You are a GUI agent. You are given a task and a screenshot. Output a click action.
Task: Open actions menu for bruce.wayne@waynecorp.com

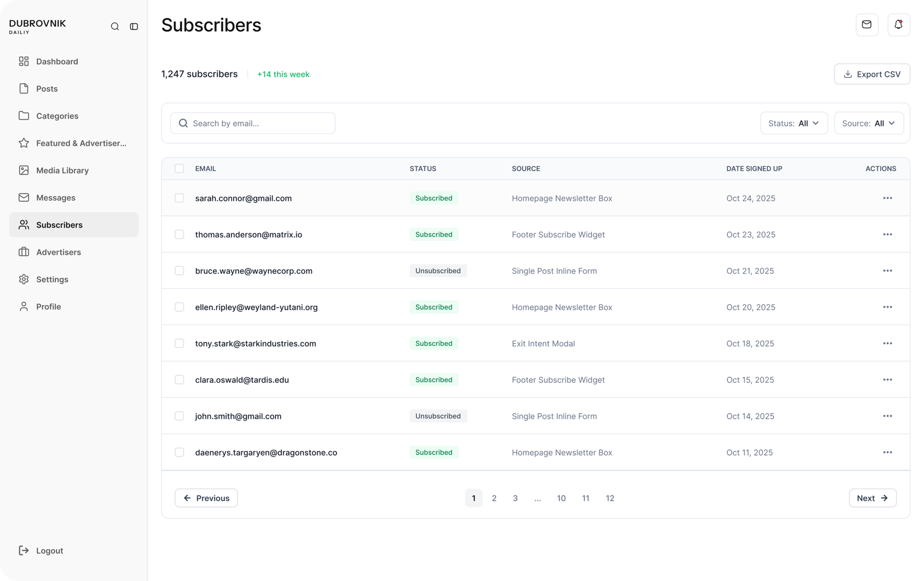tap(888, 271)
